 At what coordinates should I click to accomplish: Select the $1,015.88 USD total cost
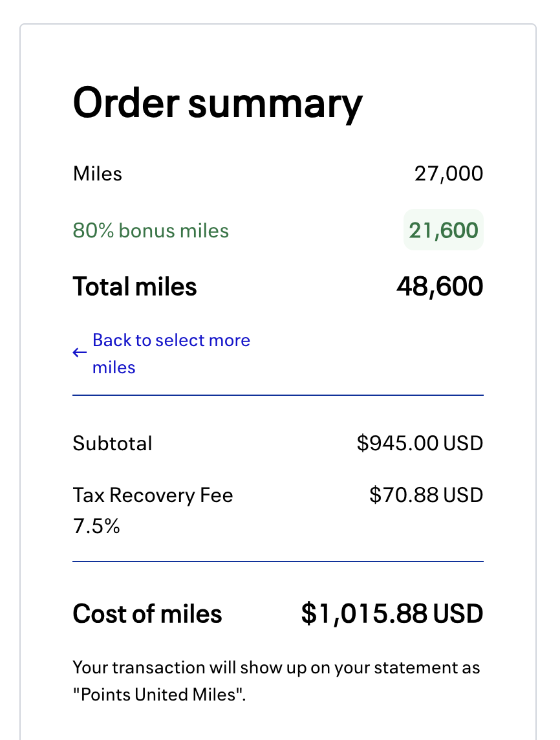[392, 614]
